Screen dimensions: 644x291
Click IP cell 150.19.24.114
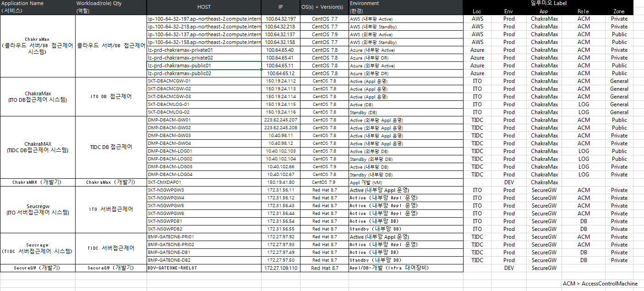pyautogui.click(x=280, y=97)
